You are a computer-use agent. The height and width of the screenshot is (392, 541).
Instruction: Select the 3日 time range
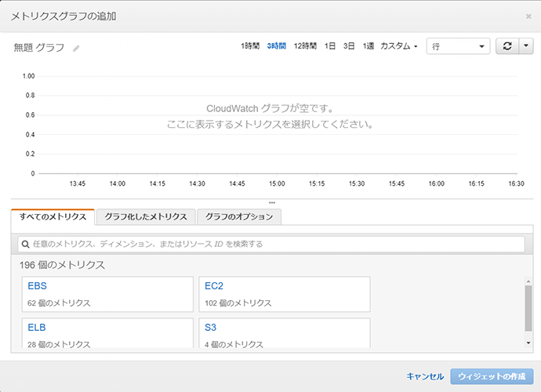click(x=349, y=46)
